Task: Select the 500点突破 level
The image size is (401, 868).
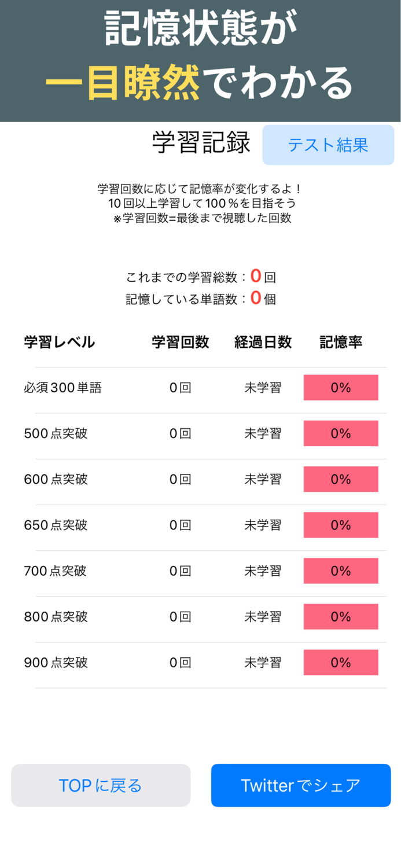Action: (x=56, y=433)
